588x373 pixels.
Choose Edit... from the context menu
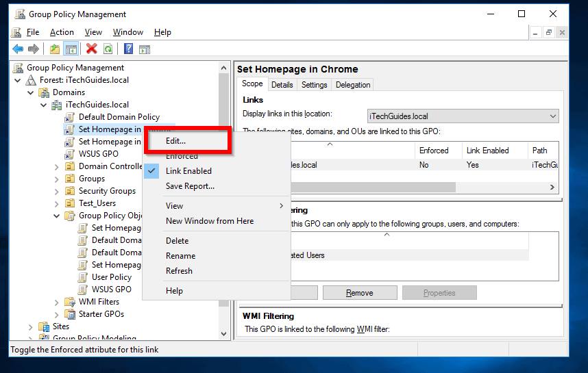coord(217,141)
